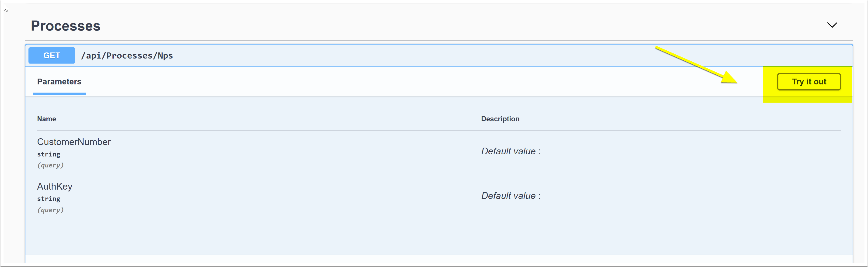Viewport: 868px width, 267px height.
Task: Click the (query) label under AuthKey
Action: [x=51, y=210]
